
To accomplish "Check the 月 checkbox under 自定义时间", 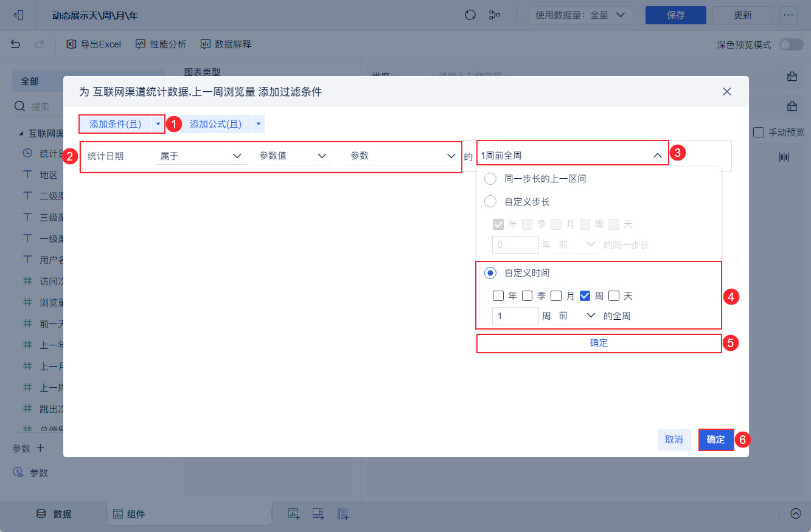I will pos(556,296).
